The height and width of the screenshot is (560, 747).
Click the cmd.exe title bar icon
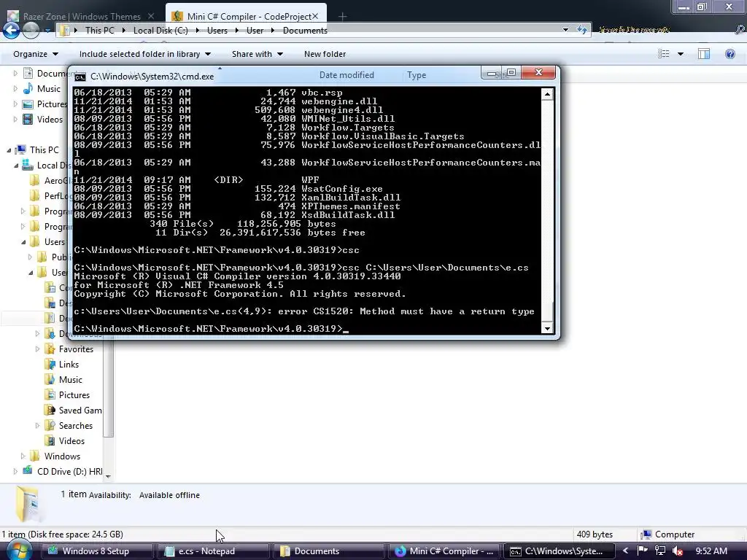80,77
